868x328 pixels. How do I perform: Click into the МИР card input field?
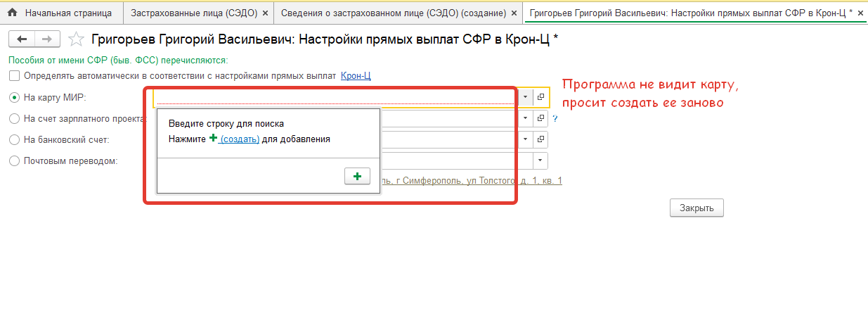(336, 97)
